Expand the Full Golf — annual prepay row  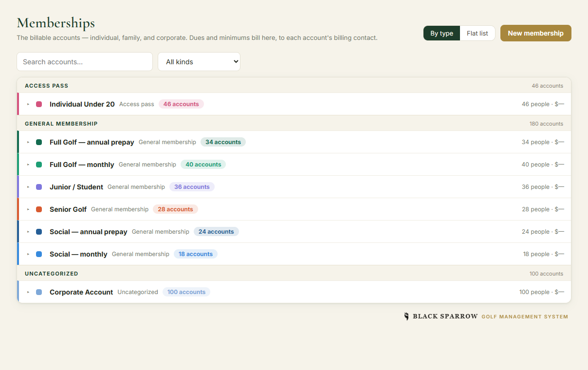click(28, 142)
